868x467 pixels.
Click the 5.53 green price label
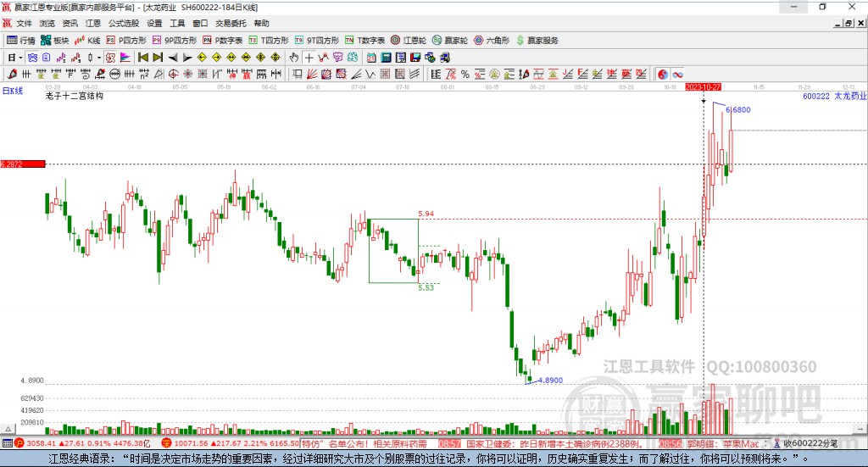click(426, 287)
